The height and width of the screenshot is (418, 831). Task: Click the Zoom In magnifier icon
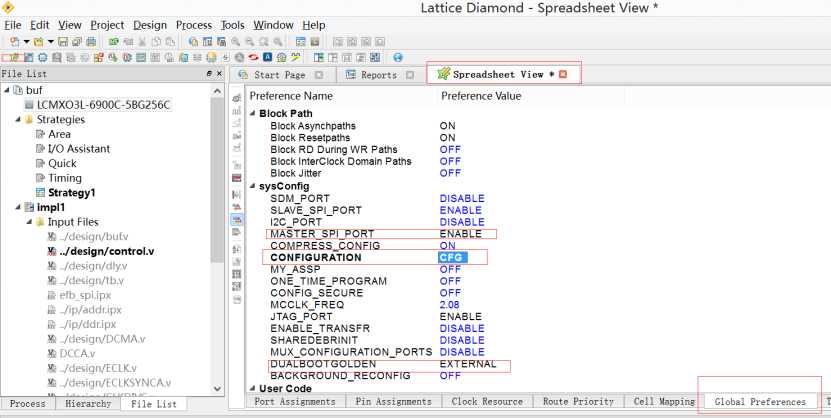coord(235,42)
